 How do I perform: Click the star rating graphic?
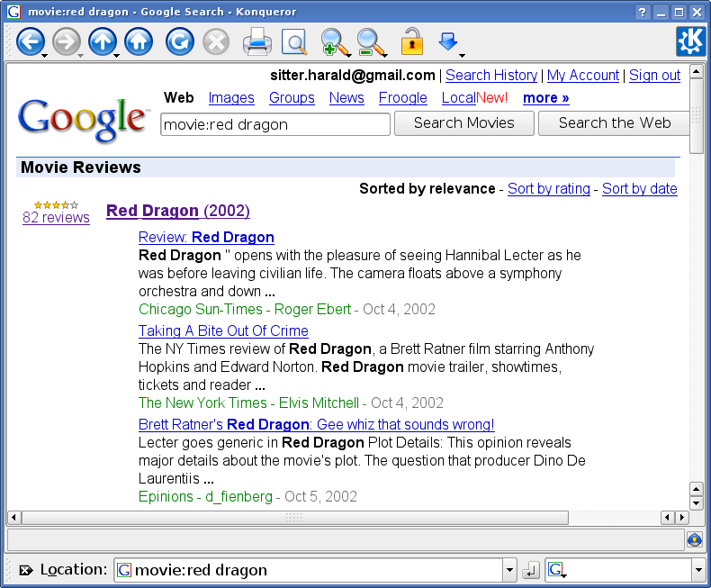point(56,204)
